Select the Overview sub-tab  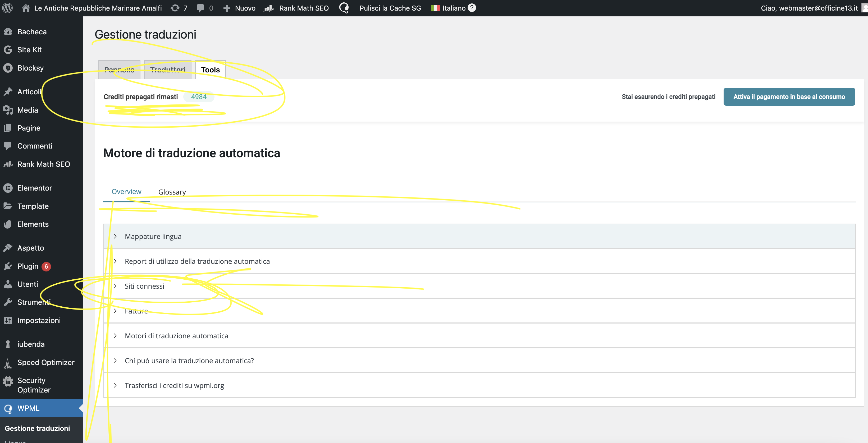(126, 191)
